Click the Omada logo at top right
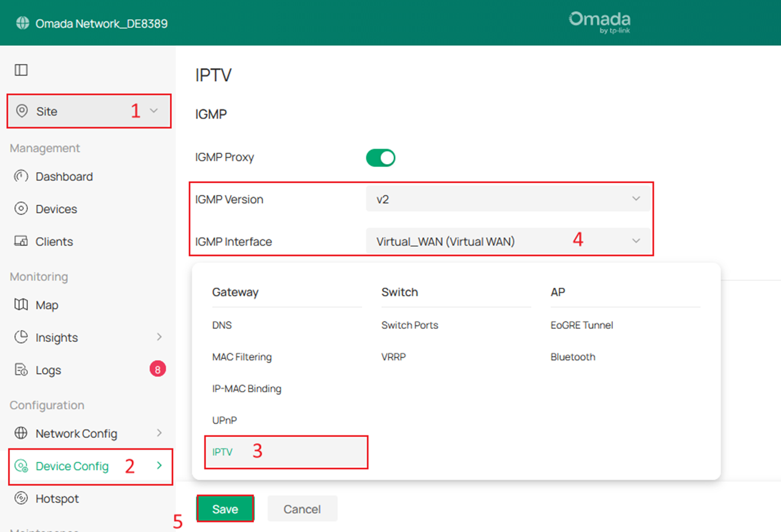 pos(599,22)
